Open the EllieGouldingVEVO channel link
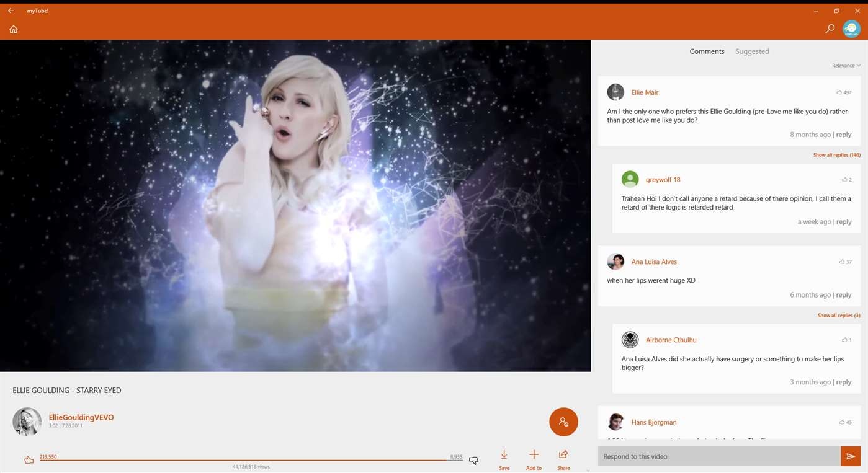 click(x=81, y=417)
